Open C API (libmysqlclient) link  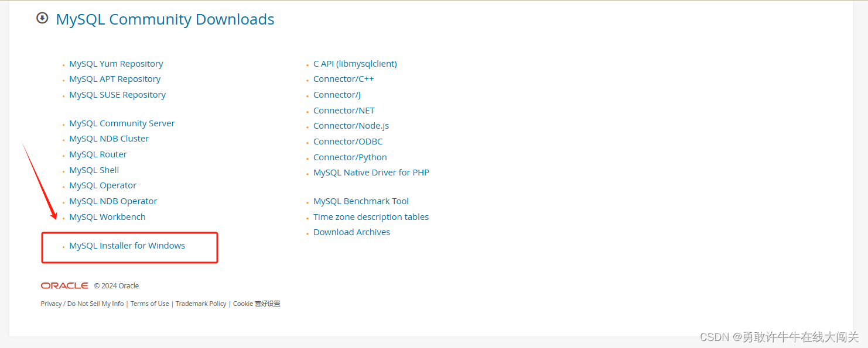tap(355, 64)
